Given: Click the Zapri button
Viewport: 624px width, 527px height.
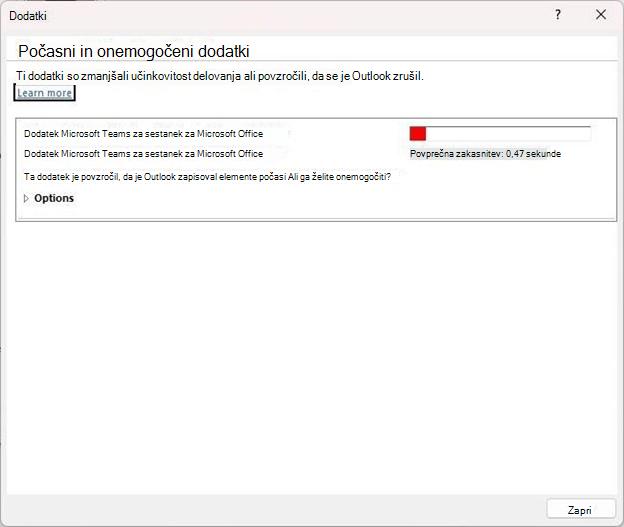Looking at the screenshot, I should [x=581, y=509].
